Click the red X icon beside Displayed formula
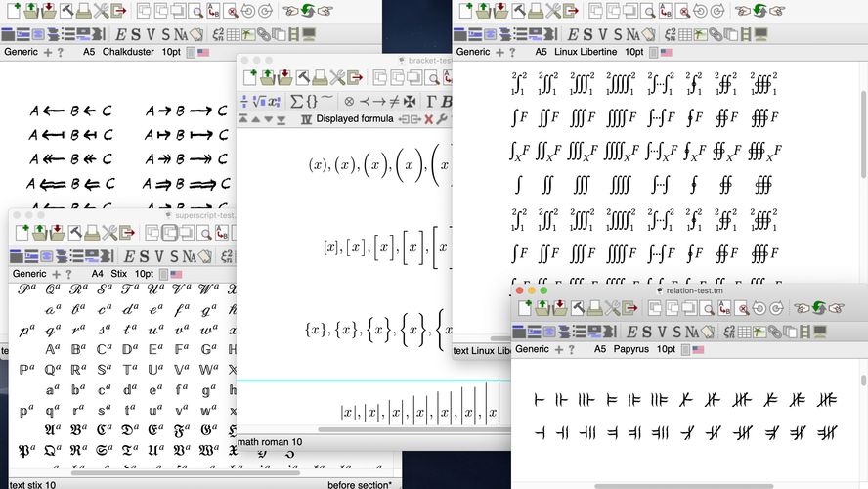Viewport: 868px width, 489px height. pos(427,119)
